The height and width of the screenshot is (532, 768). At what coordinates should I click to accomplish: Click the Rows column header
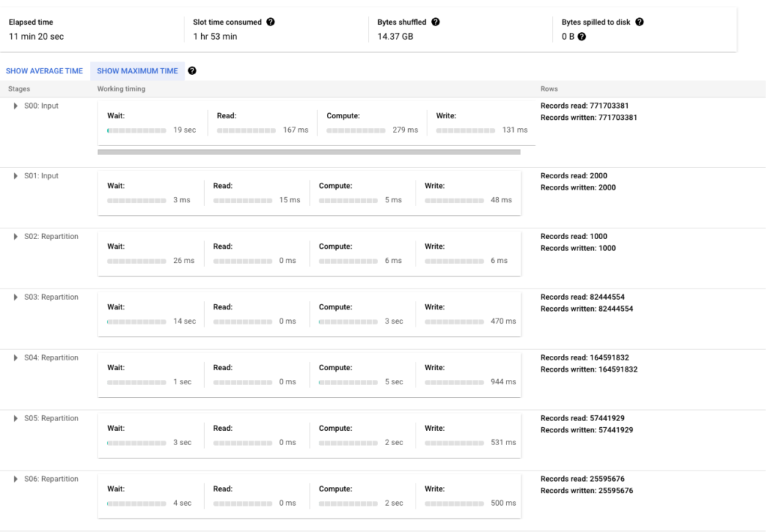[x=549, y=88]
